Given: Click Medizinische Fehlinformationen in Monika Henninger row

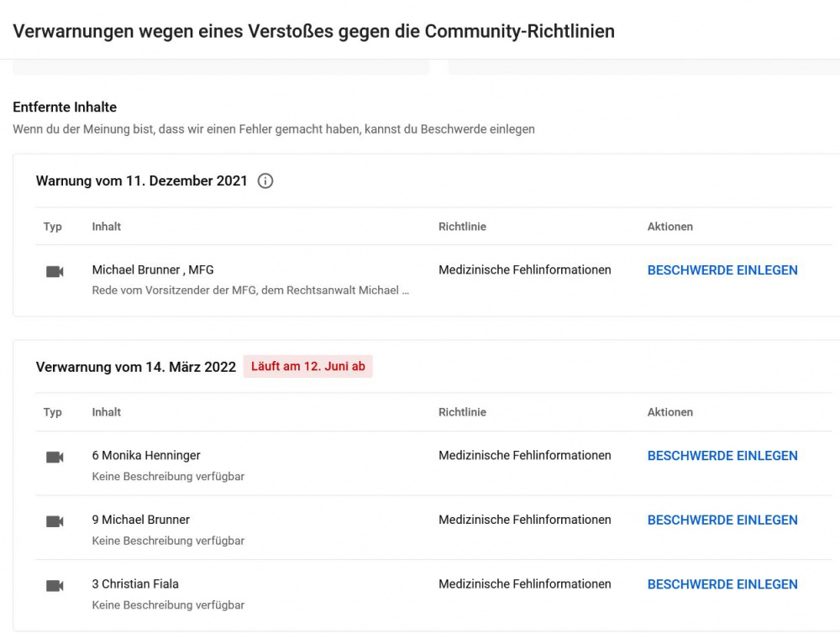Looking at the screenshot, I should [x=525, y=456].
